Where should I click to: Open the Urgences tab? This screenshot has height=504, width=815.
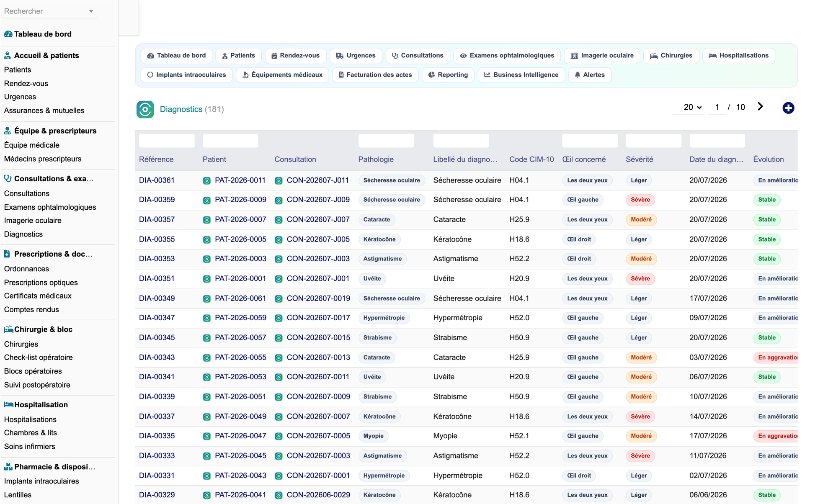356,55
